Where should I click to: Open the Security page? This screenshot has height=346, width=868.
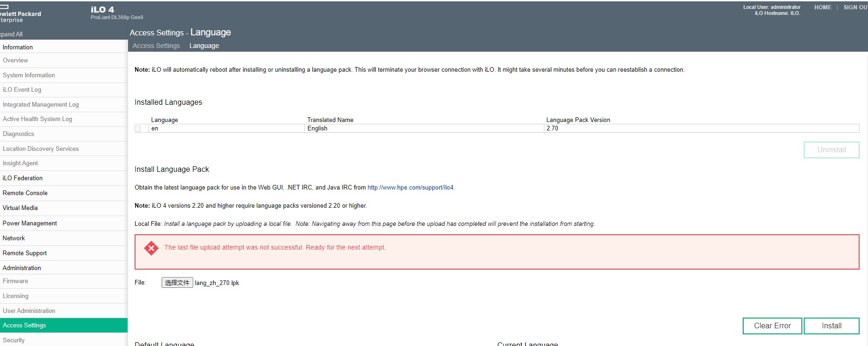pos(64,340)
